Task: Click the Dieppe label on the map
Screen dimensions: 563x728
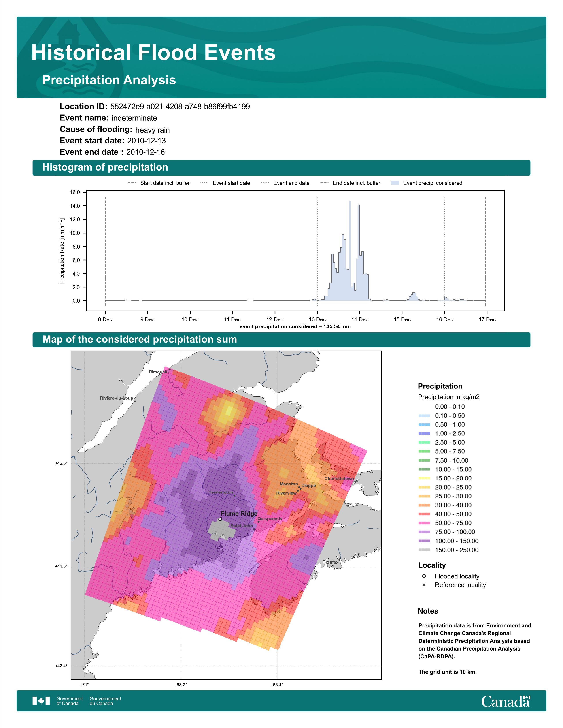Action: (x=308, y=486)
